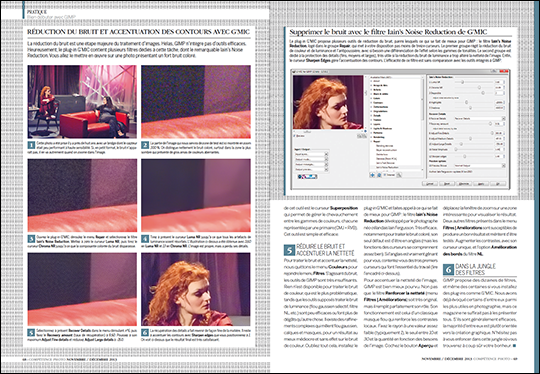Click the Adjust Large Details slider handle
The width and height of the screenshot is (540, 374).
[x=461, y=144]
